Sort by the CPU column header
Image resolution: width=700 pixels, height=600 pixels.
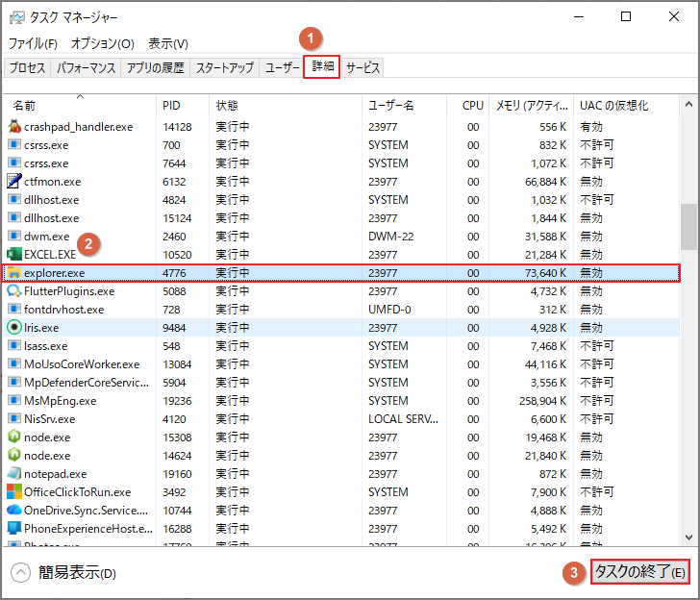coord(468,106)
